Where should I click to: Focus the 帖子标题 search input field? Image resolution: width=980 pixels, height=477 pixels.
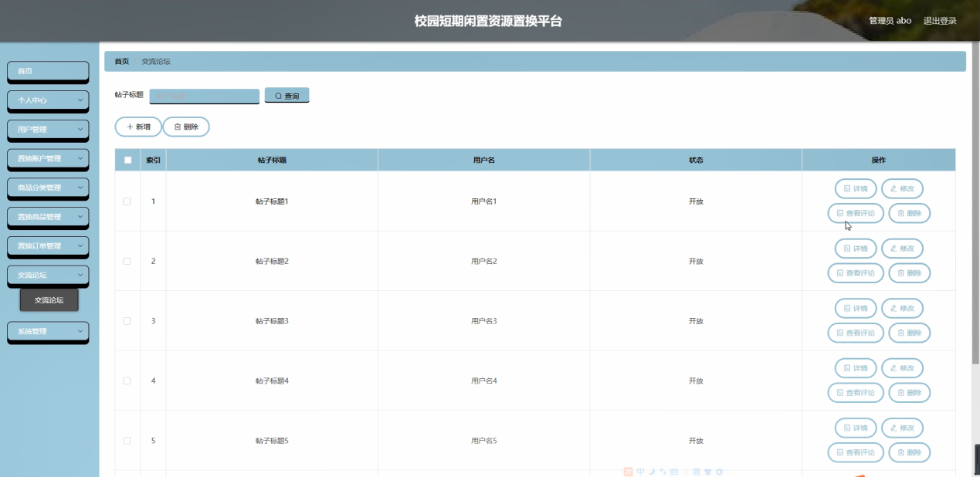[205, 96]
